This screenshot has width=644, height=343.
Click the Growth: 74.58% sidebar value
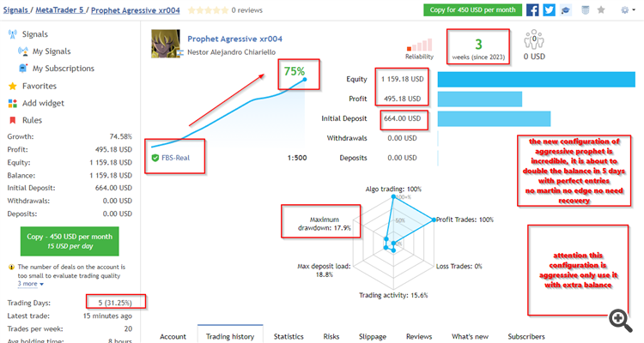click(121, 136)
